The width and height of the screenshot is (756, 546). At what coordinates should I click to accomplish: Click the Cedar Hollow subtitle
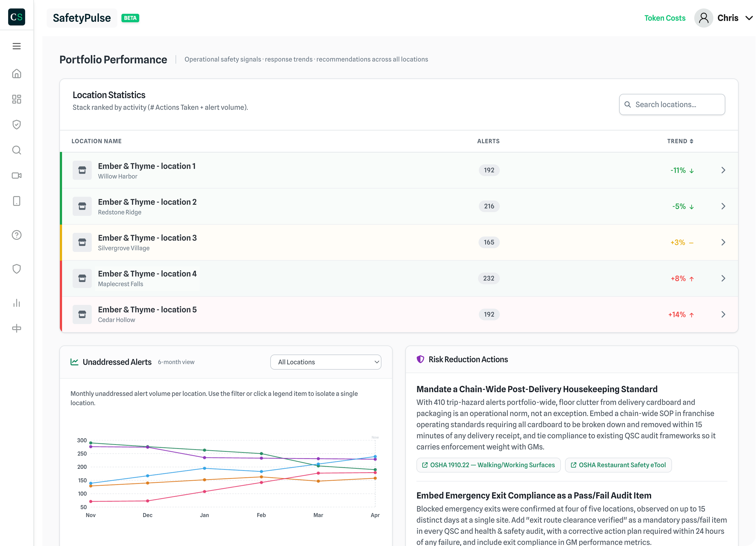point(117,320)
